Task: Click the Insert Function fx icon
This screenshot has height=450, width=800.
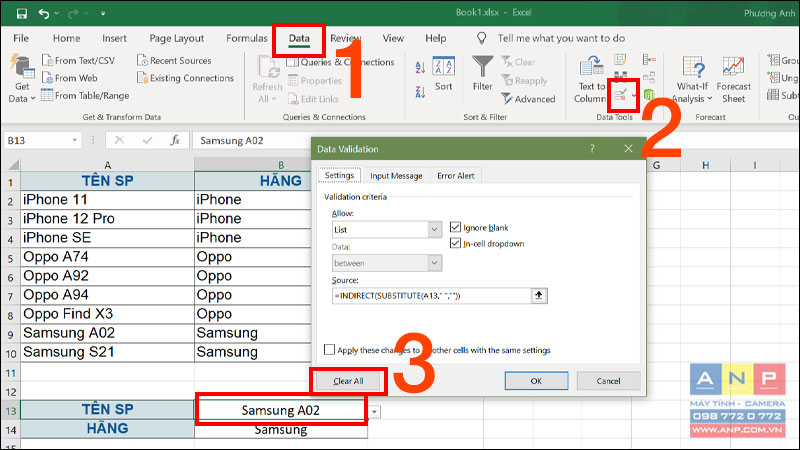Action: pyautogui.click(x=175, y=140)
